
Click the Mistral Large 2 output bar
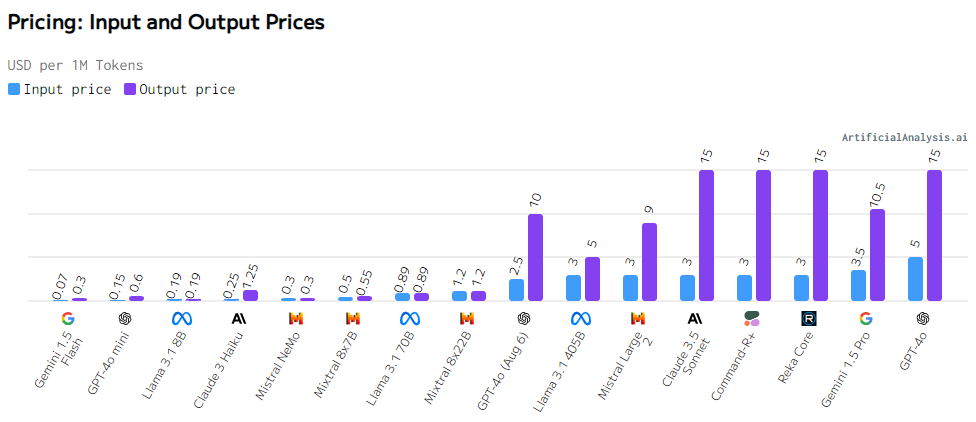click(x=649, y=262)
